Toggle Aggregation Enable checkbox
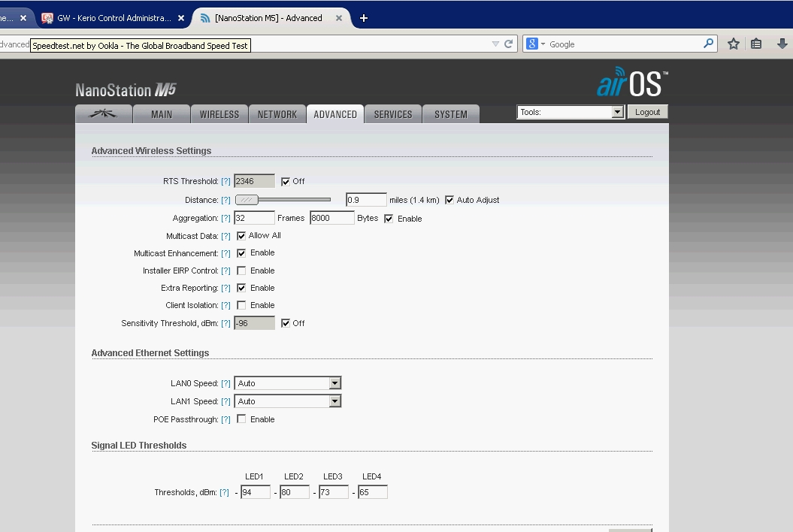Viewport: 793px width, 532px height. (x=389, y=219)
